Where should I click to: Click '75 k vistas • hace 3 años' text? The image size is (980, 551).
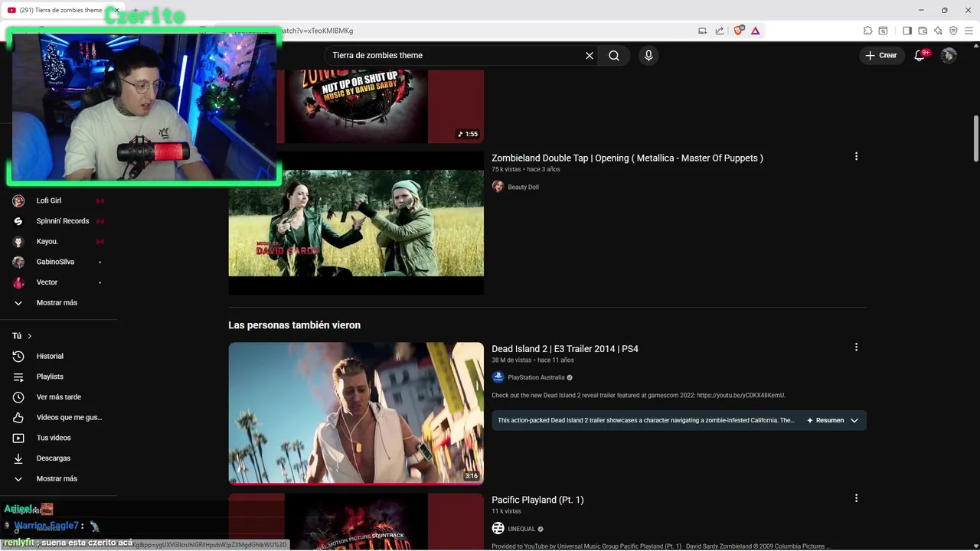coord(526,169)
